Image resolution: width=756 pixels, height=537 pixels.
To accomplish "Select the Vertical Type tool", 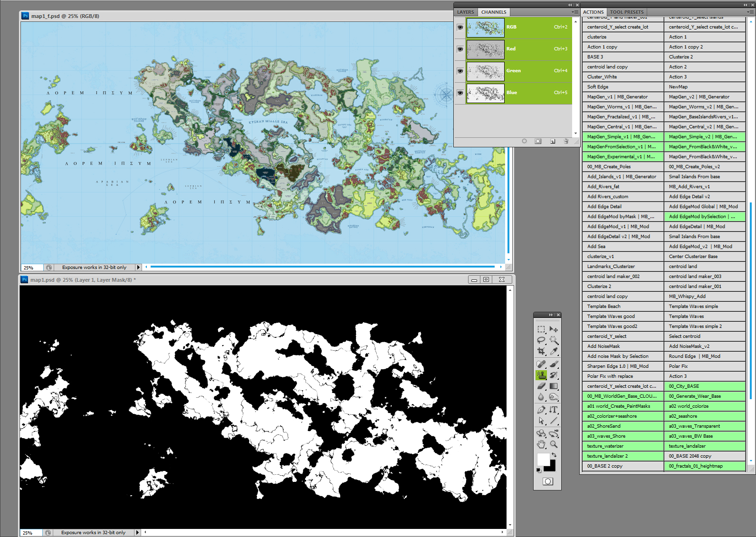I will 554,410.
